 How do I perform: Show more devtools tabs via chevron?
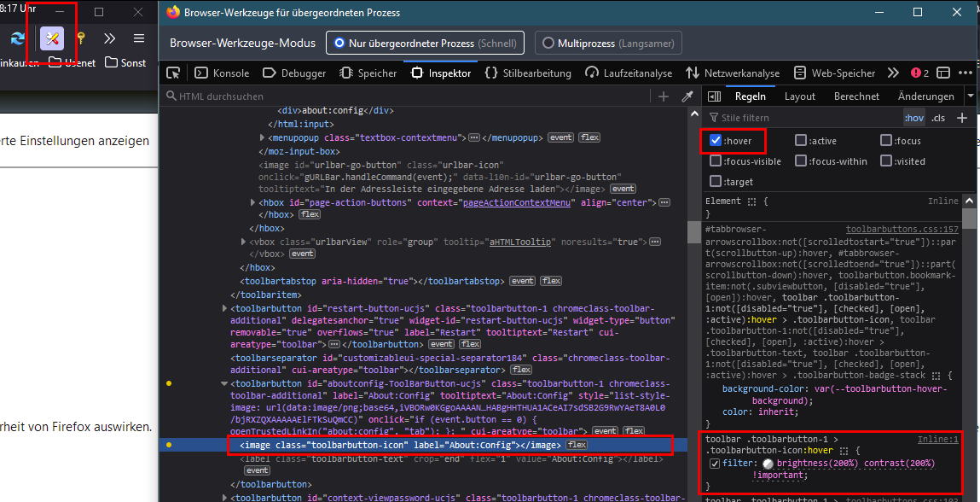coord(893,73)
